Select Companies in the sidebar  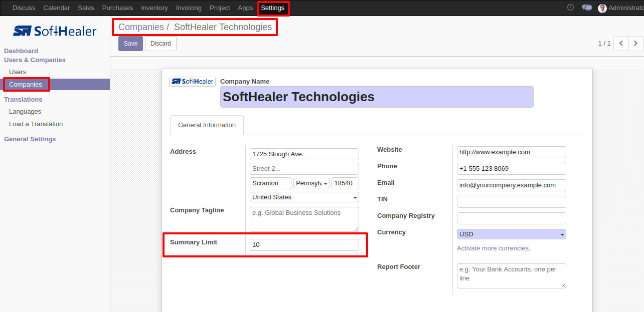pyautogui.click(x=26, y=85)
